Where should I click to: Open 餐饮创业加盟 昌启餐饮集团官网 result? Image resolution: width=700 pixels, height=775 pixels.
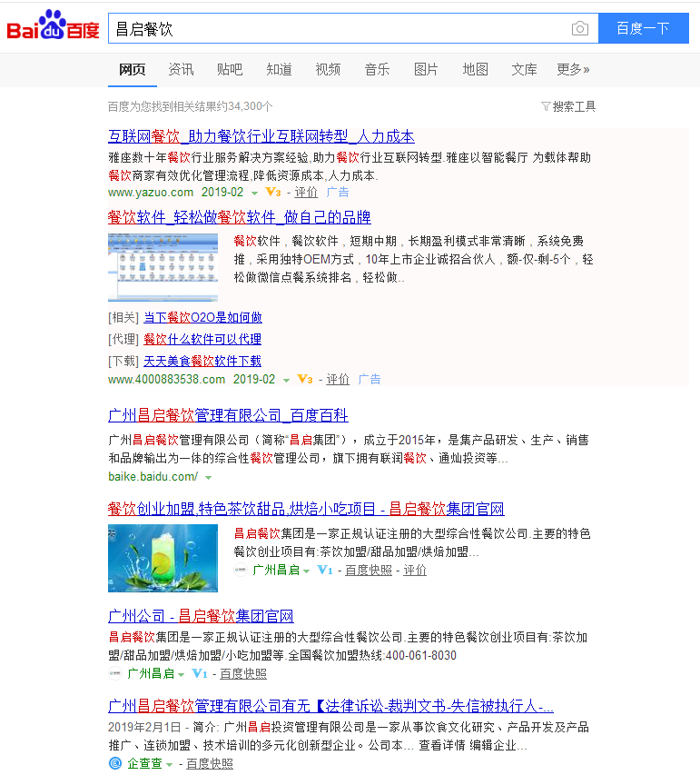click(306, 509)
